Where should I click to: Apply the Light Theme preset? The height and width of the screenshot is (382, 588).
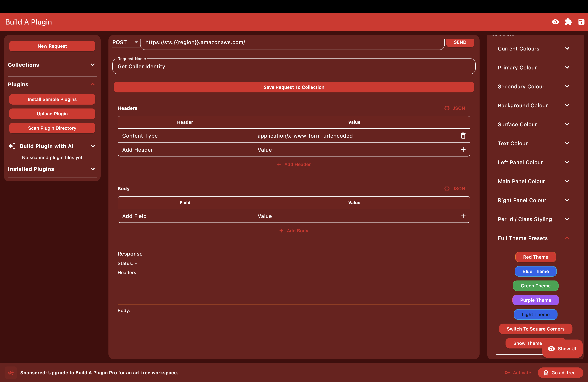click(x=536, y=315)
